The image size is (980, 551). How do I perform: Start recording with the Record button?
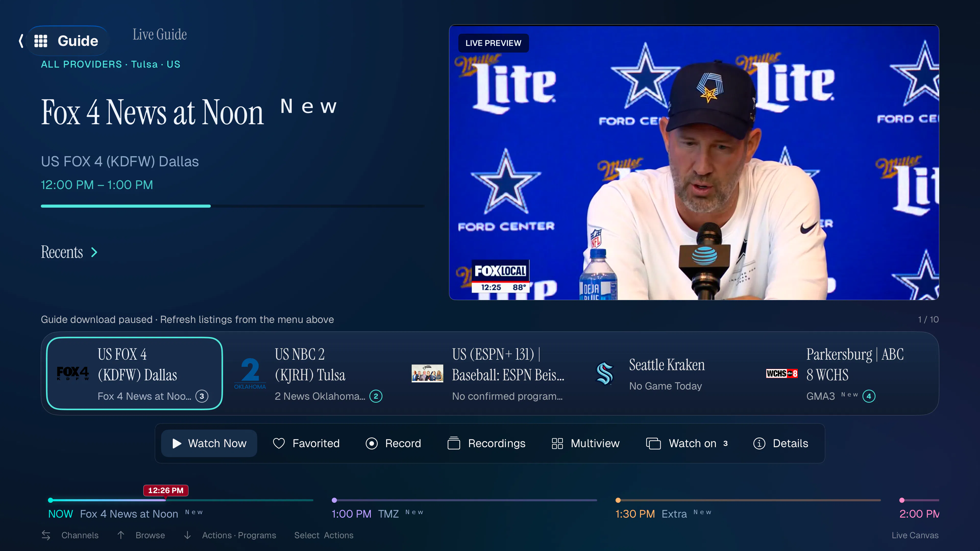pyautogui.click(x=393, y=443)
